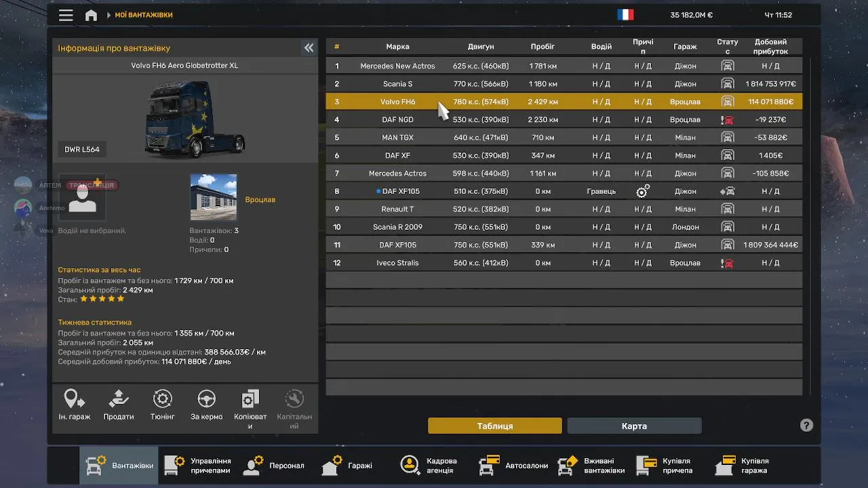Sort the table by # column
868x488 pixels.
tap(336, 47)
